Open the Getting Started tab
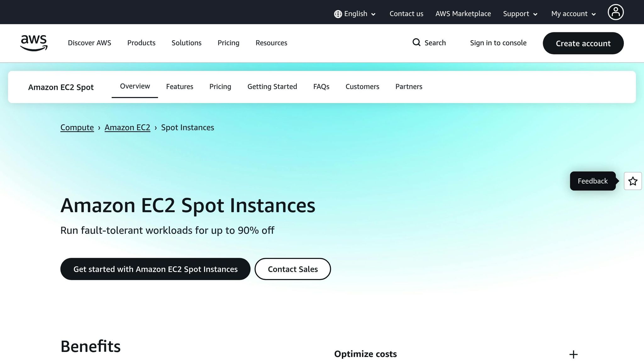 click(x=272, y=86)
